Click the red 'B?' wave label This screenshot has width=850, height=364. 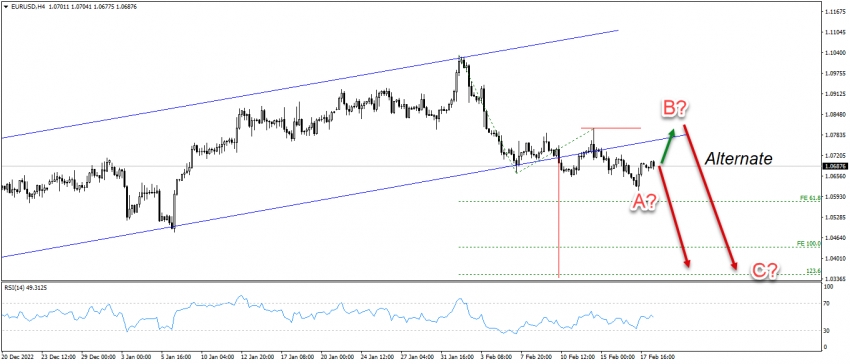click(x=675, y=109)
